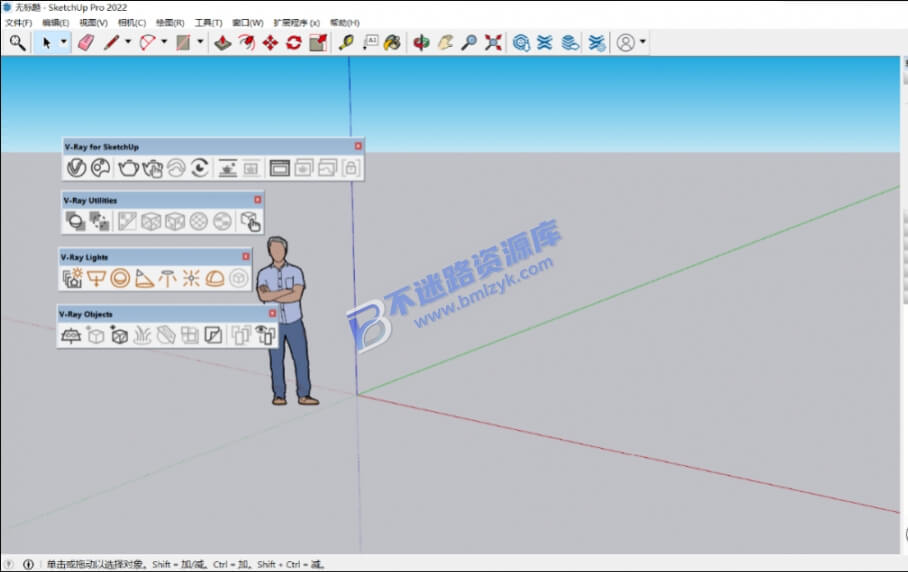
Task: Select the Tape Measure tool
Action: [x=346, y=42]
